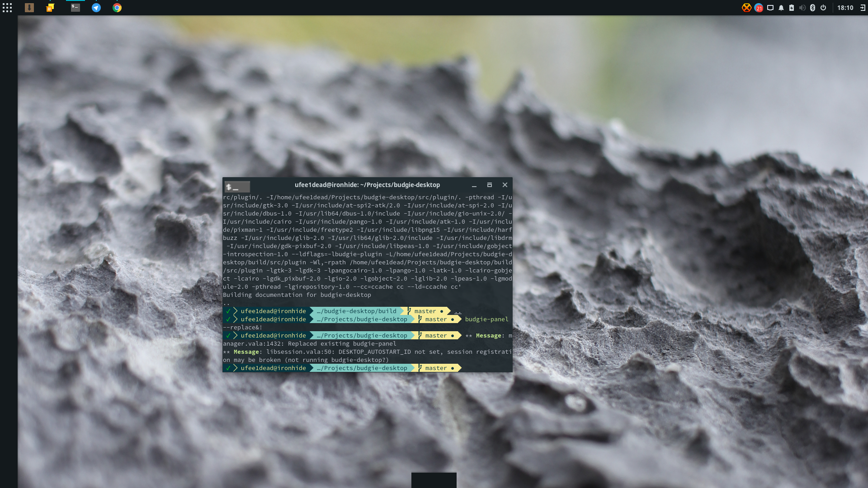Click 'Building documentation for budgie-desktop' line
This screenshot has height=488, width=868.
pos(297,295)
